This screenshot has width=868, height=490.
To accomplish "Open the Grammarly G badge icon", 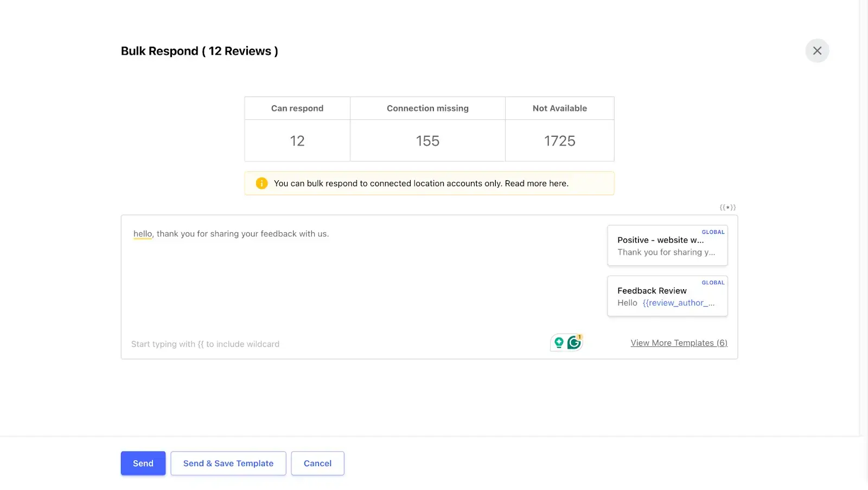I will tap(574, 343).
